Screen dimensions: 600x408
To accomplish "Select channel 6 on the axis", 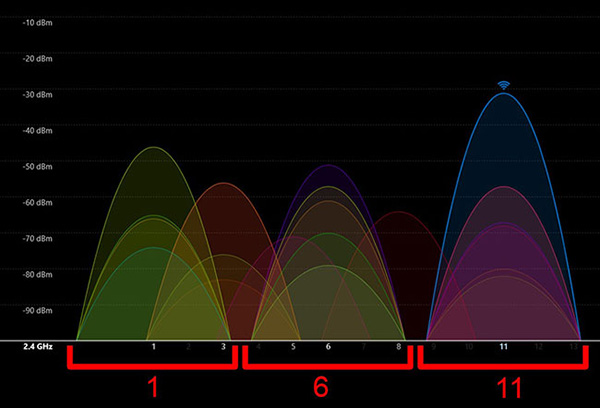I will click(328, 347).
